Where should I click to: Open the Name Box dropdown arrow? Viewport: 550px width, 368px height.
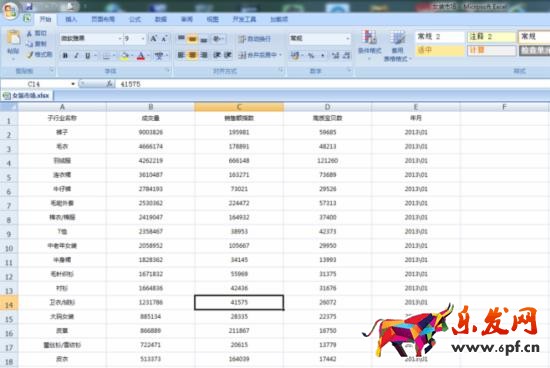click(73, 84)
